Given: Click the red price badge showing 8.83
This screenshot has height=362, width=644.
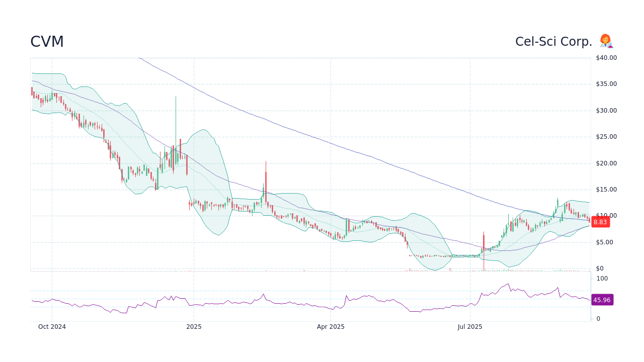Looking at the screenshot, I should (600, 222).
